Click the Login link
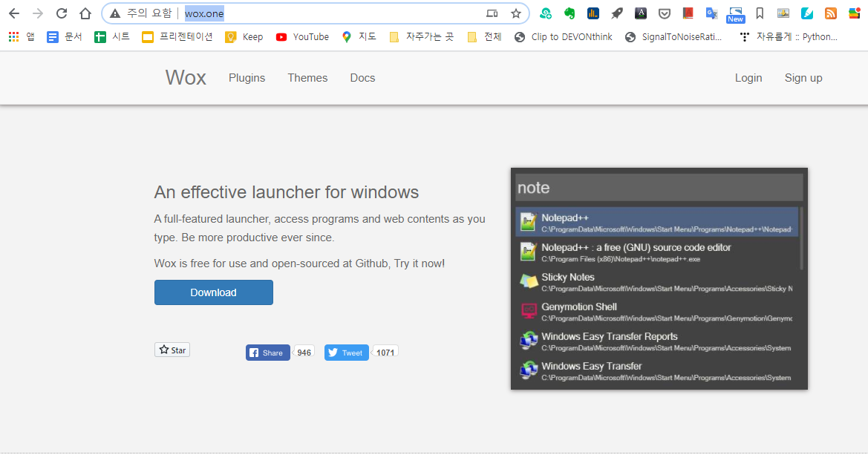Viewport: 868px width, 455px height. 748,78
